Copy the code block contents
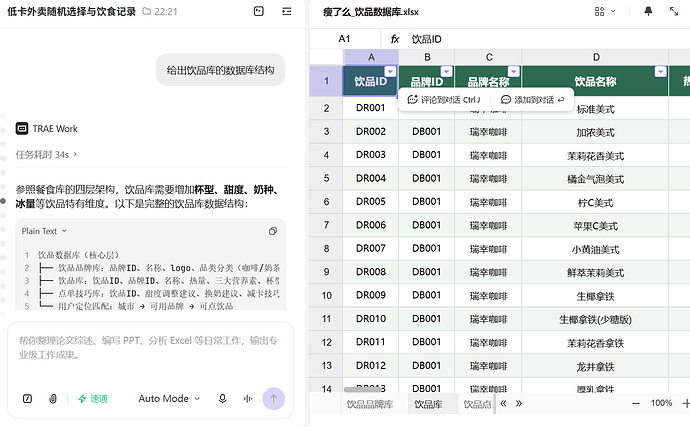The image size is (690, 427). pos(273,231)
